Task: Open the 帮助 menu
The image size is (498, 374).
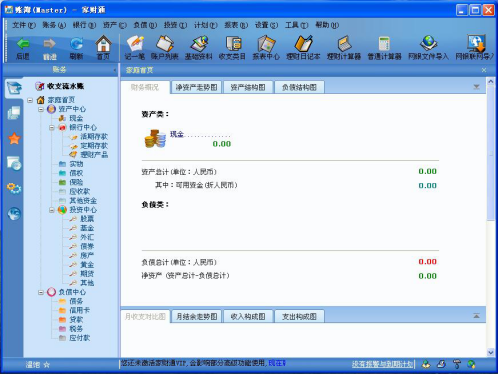Action: pyautogui.click(x=327, y=25)
